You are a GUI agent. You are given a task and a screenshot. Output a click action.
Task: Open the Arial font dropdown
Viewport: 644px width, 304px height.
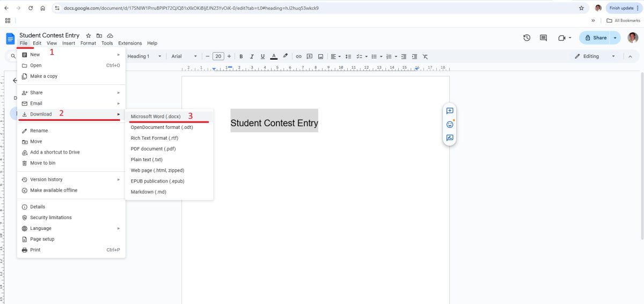pyautogui.click(x=184, y=56)
